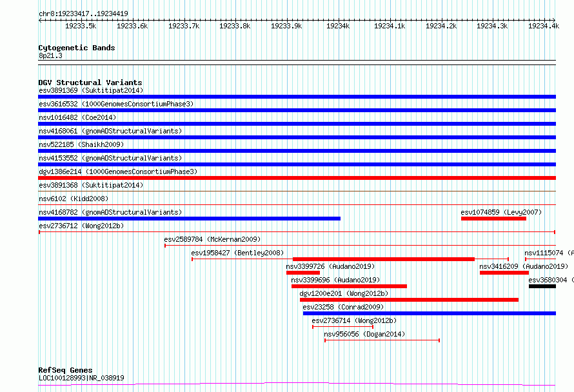Image resolution: width=574 pixels, height=392 pixels.
Task: Open esv23258 (Conrad2009) label
Action: (x=343, y=307)
